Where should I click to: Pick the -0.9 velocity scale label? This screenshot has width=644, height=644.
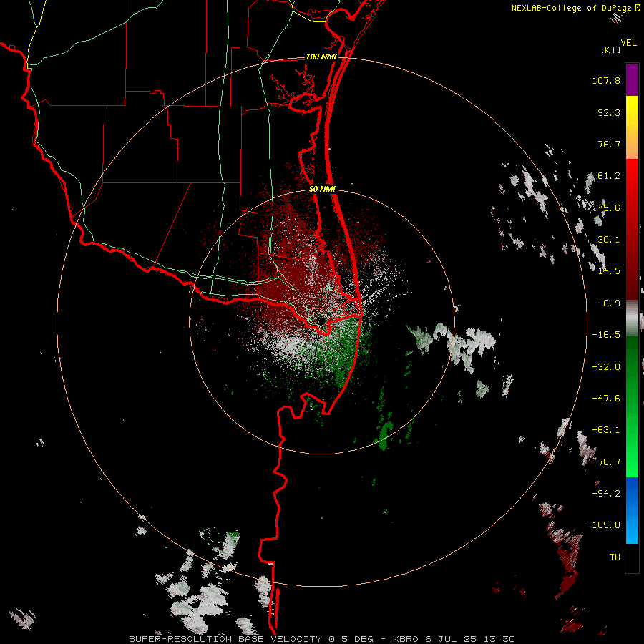pyautogui.click(x=609, y=303)
